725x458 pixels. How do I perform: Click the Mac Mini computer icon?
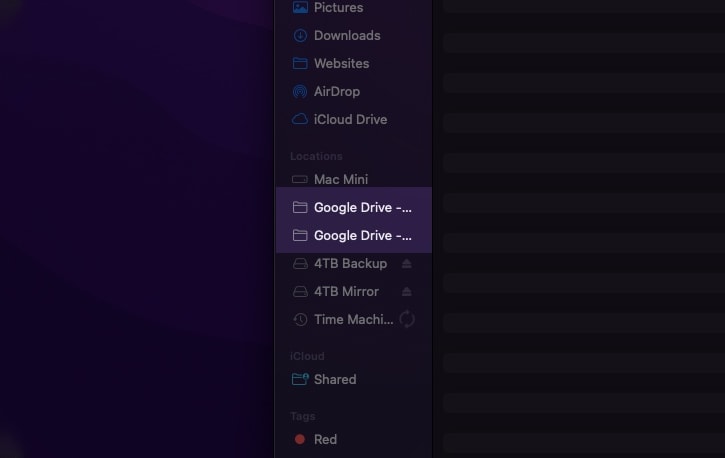(300, 179)
